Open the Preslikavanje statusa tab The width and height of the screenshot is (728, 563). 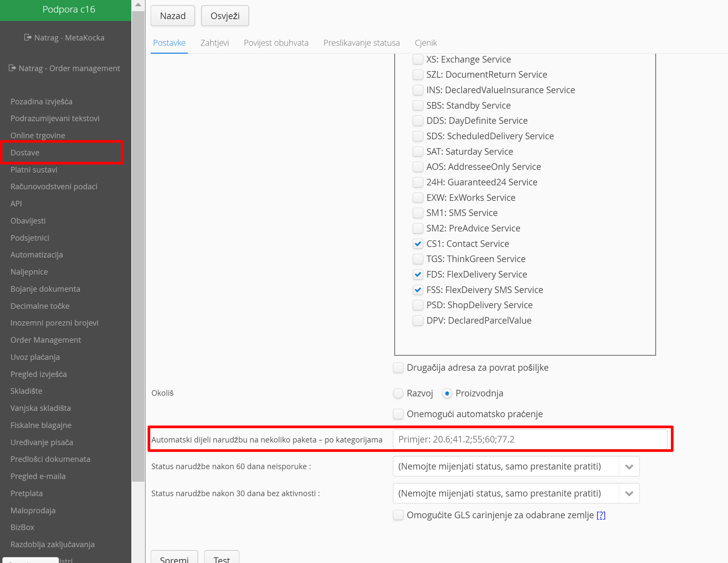361,43
